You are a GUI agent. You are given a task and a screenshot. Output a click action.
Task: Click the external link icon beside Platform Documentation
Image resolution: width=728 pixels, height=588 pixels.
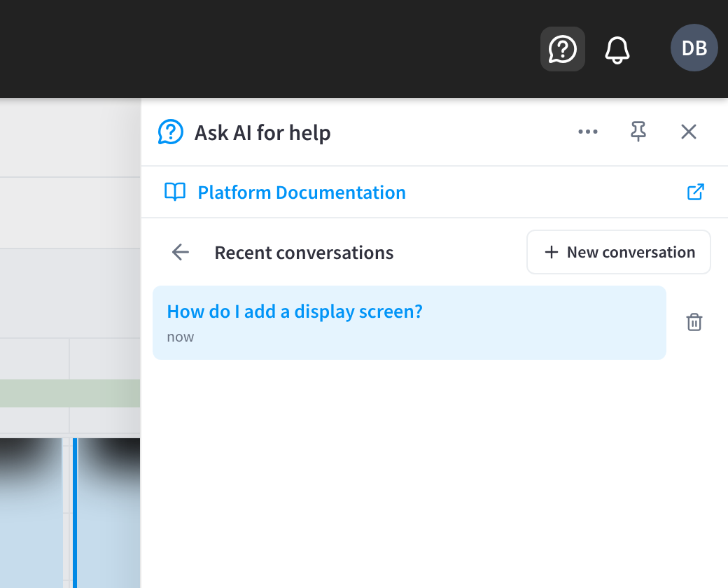point(695,192)
